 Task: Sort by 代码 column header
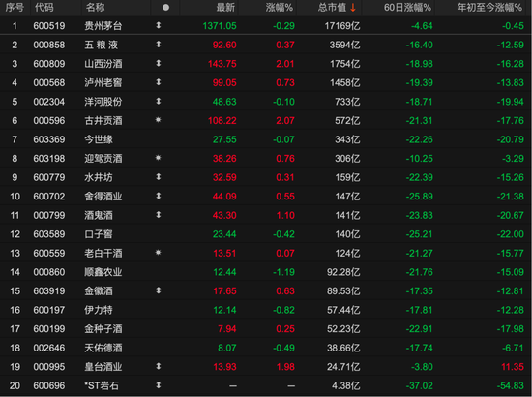coord(44,7)
